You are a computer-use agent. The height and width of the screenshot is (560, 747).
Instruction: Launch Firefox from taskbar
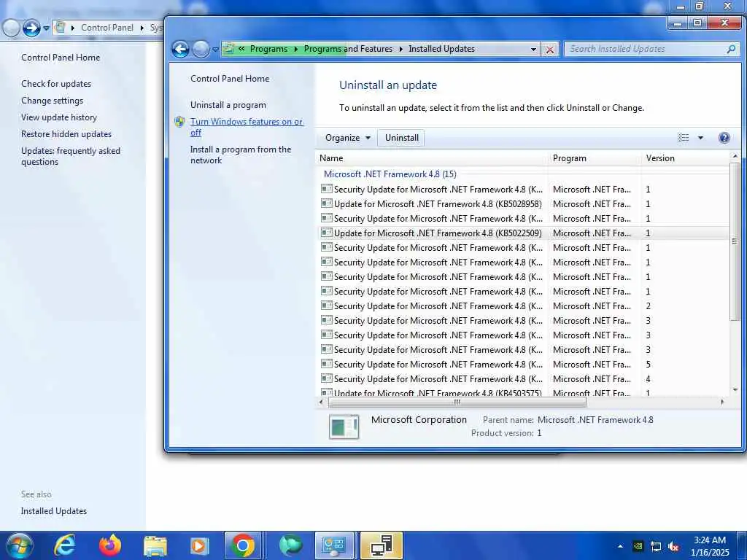[x=110, y=545]
